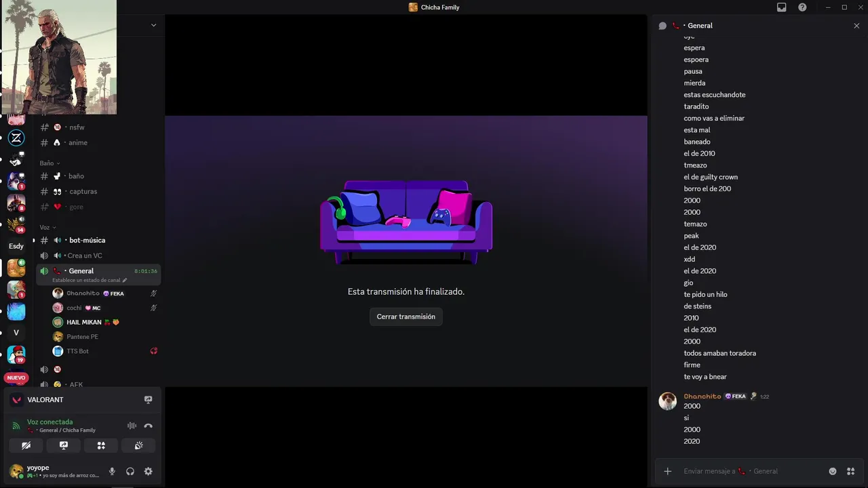
Task: Click the yoyope user avatar
Action: tap(16, 471)
